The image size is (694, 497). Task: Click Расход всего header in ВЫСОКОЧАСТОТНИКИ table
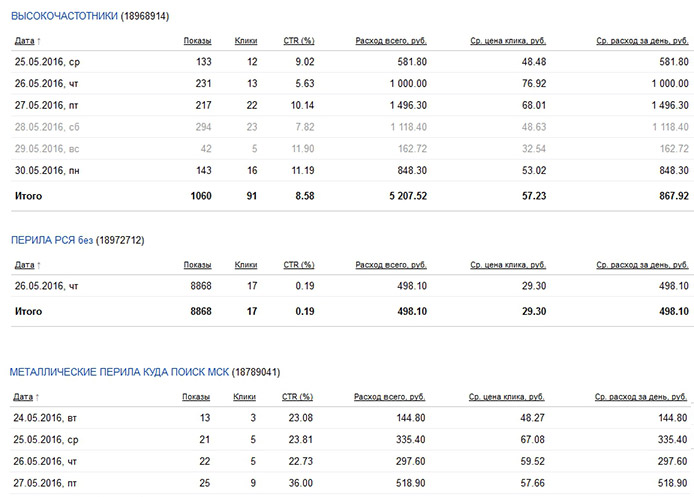(392, 41)
